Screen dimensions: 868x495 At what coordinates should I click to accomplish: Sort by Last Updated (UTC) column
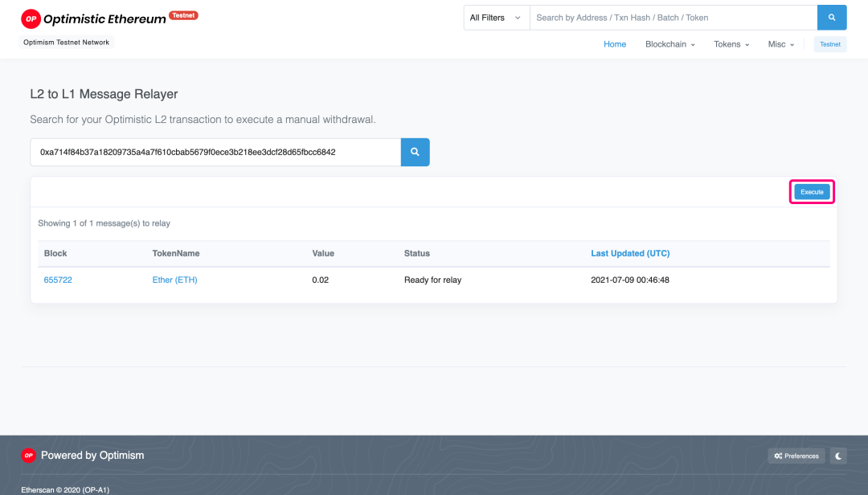click(x=630, y=254)
